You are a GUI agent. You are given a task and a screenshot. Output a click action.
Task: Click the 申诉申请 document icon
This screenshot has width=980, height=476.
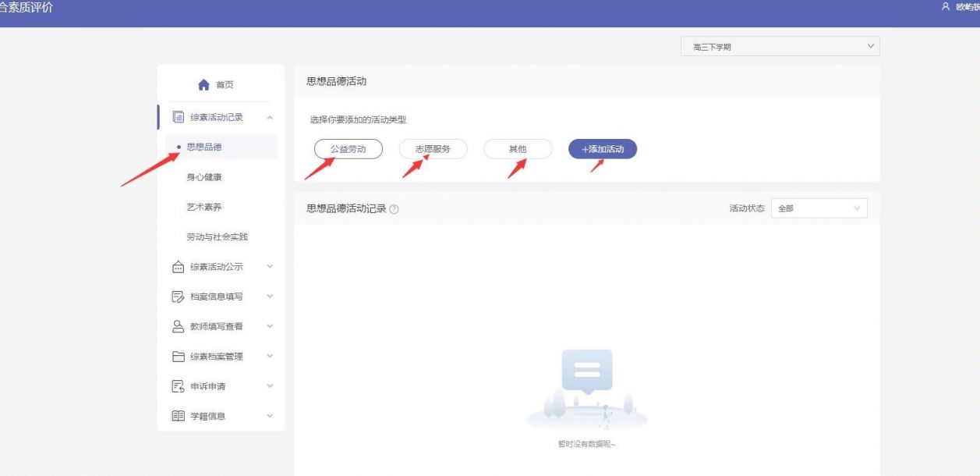click(177, 385)
